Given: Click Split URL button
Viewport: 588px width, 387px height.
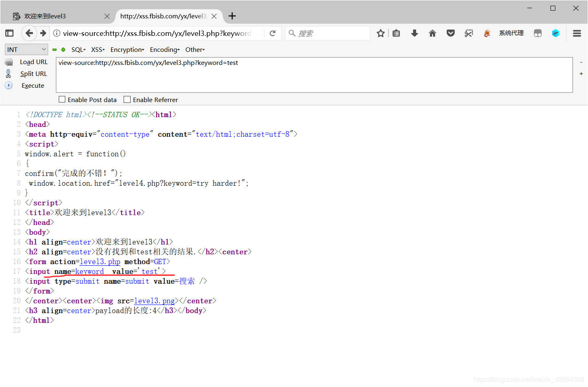Looking at the screenshot, I should coord(33,74).
